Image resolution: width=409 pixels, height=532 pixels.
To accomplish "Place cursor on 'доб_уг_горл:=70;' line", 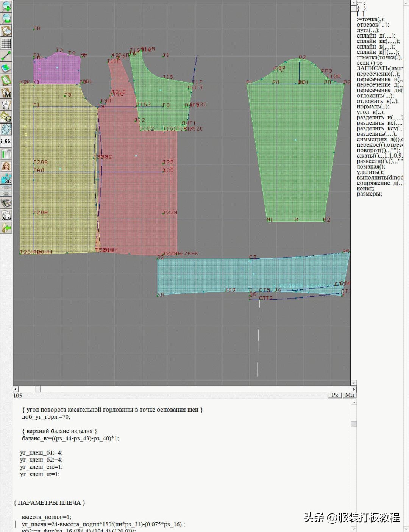I will point(46,417).
